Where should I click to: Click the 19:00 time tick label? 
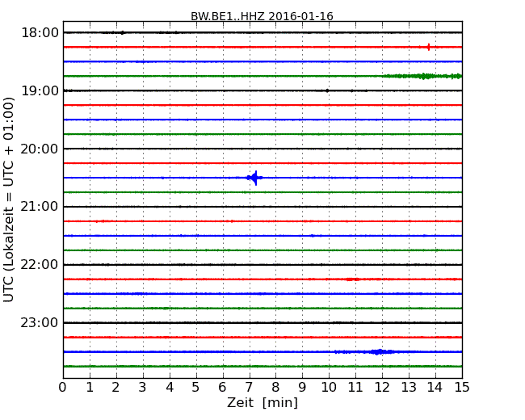(40, 90)
